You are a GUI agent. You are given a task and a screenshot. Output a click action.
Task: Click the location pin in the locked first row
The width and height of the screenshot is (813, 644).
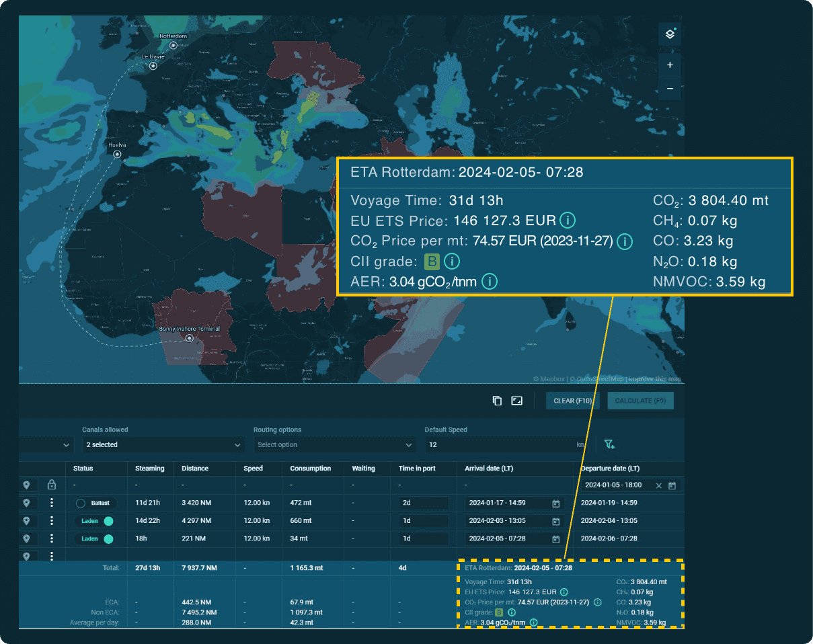(x=26, y=485)
